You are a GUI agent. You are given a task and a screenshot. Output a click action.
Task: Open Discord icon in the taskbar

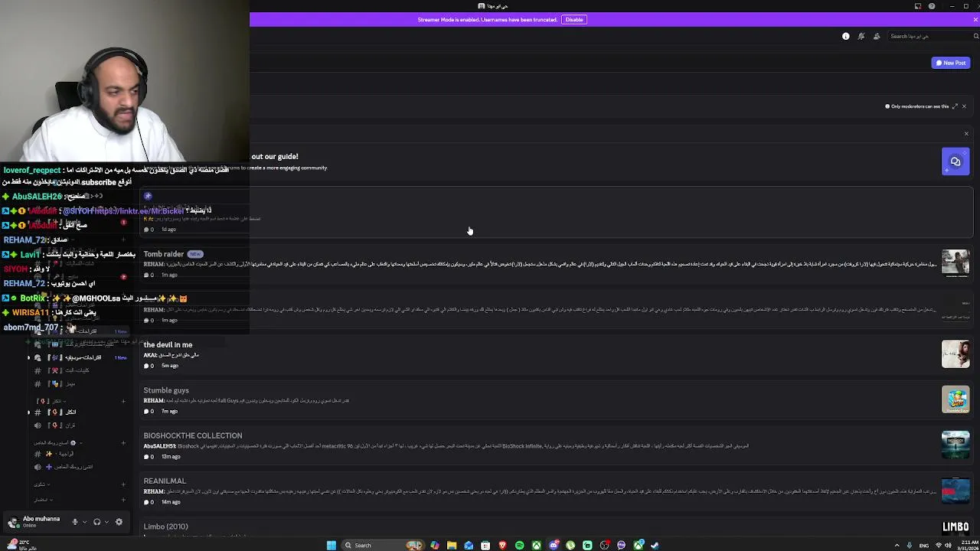554,545
